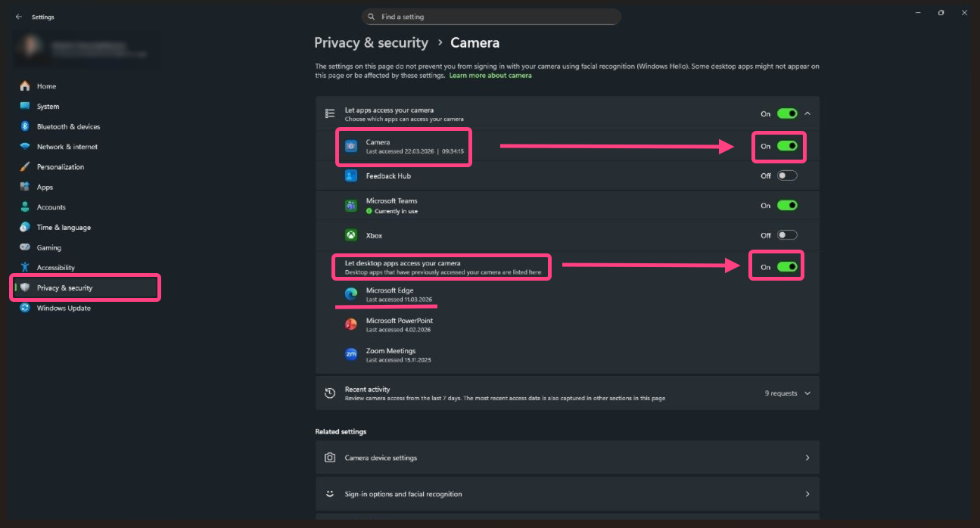Disable camera access for the Camera app
This screenshot has width=980, height=528.
(787, 146)
